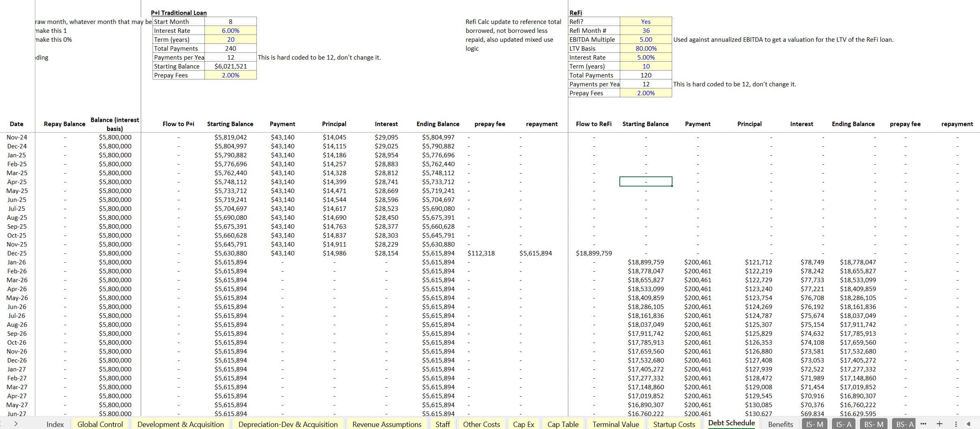Open the Other Costs sheet tab
980x429 pixels.
(x=481, y=424)
